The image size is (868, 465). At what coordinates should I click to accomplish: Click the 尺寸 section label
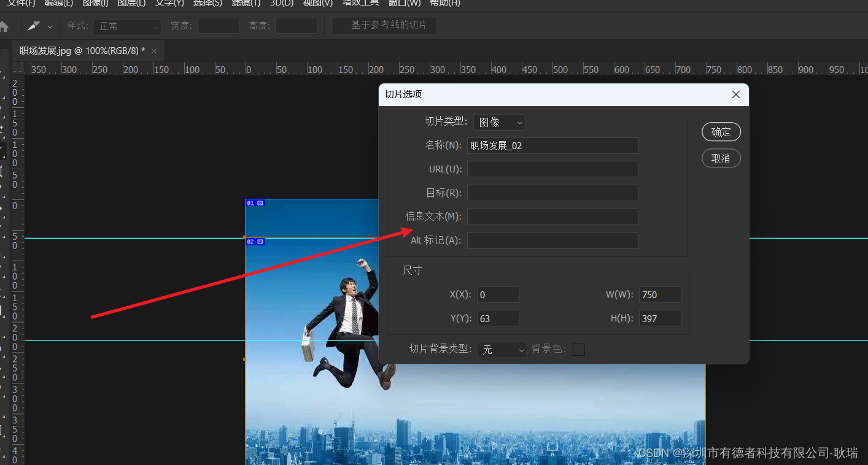413,271
